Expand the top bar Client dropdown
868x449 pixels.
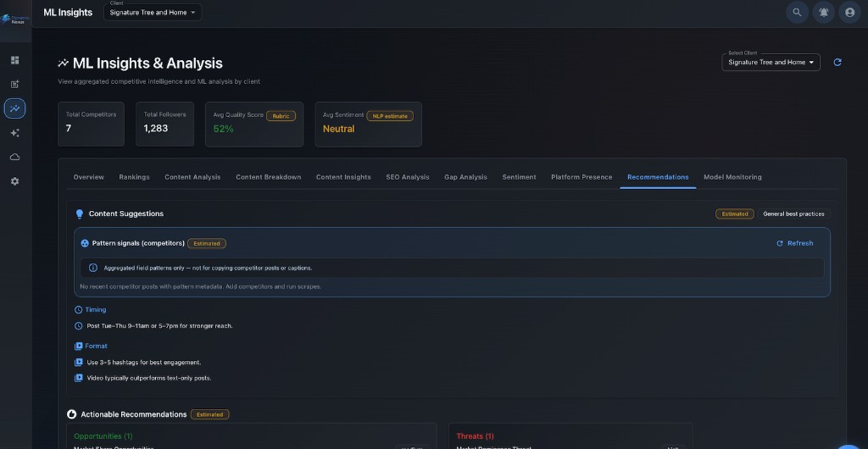153,12
